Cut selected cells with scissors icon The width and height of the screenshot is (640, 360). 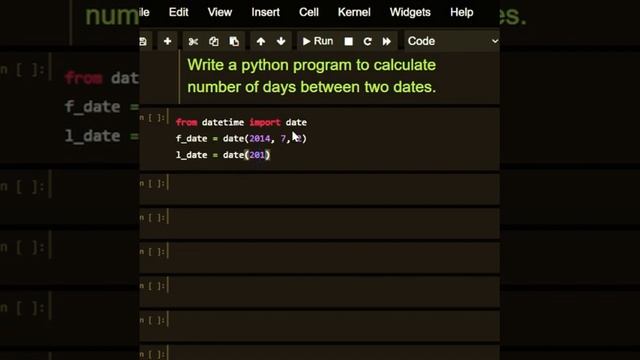(x=193, y=41)
